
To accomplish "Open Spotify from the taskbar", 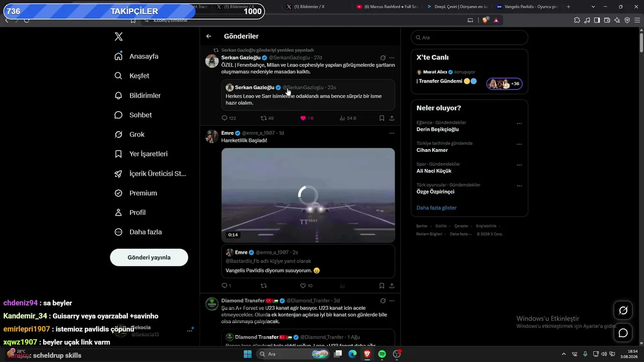I will (382, 354).
